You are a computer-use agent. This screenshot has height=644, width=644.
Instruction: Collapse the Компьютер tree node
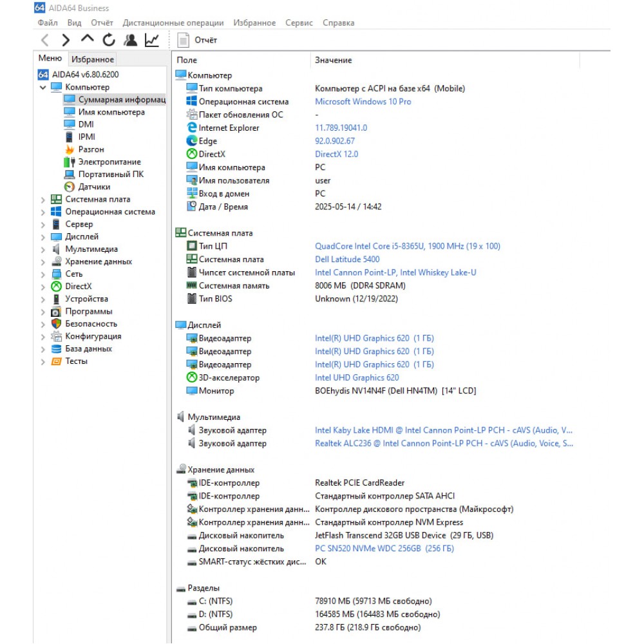(x=43, y=87)
